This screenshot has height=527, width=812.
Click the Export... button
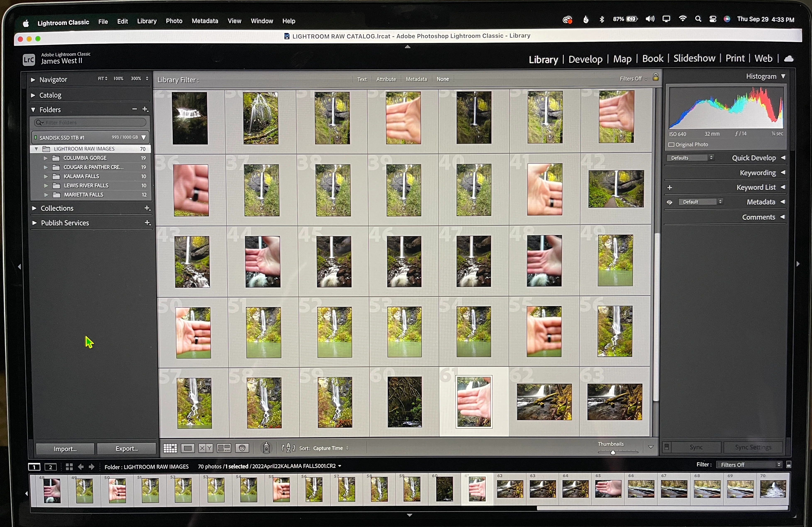pyautogui.click(x=127, y=449)
